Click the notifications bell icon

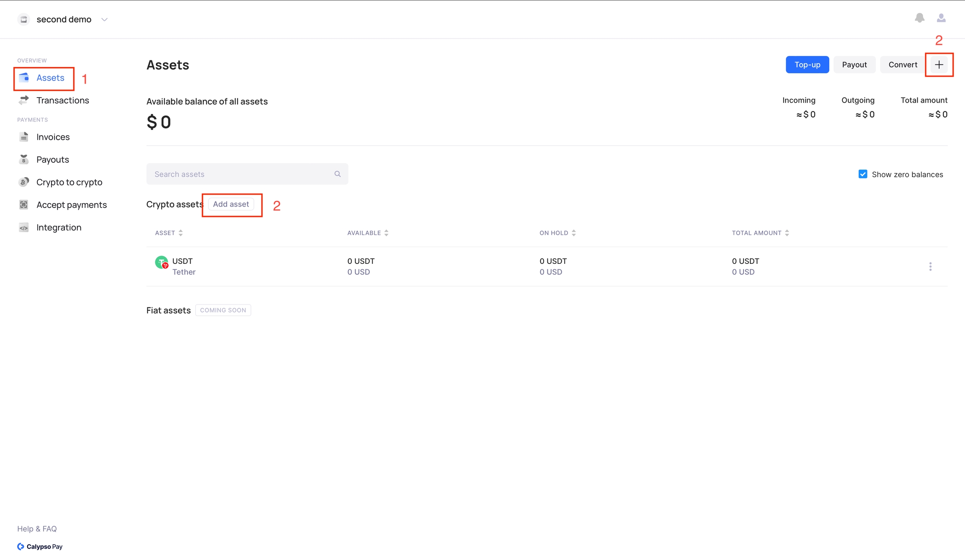919,18
